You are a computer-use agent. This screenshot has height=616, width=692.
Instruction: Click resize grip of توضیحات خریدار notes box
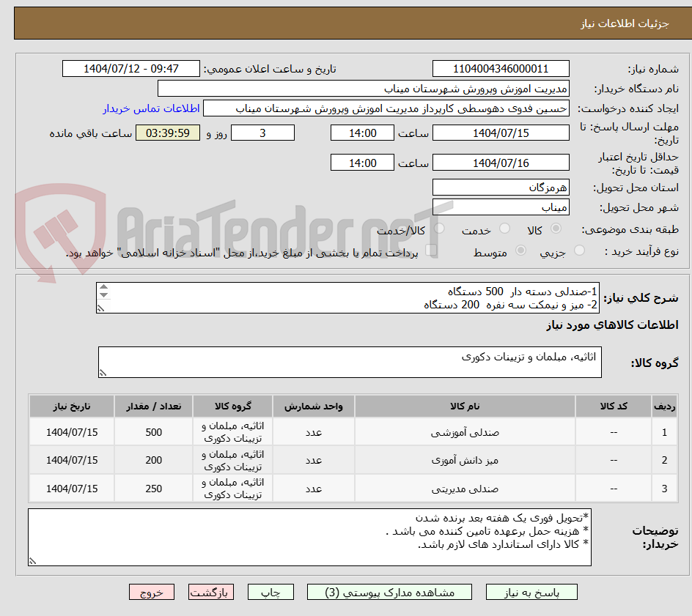[31, 559]
